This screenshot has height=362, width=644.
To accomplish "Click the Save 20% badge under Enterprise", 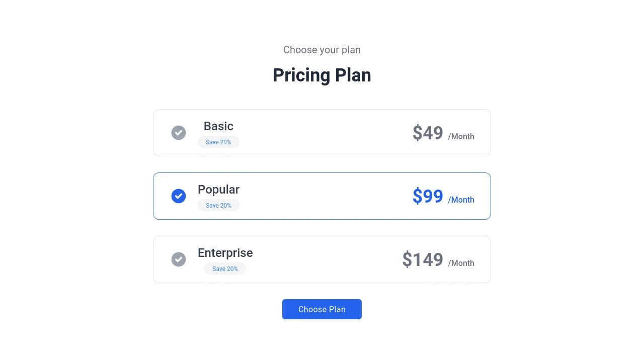I will pyautogui.click(x=225, y=268).
